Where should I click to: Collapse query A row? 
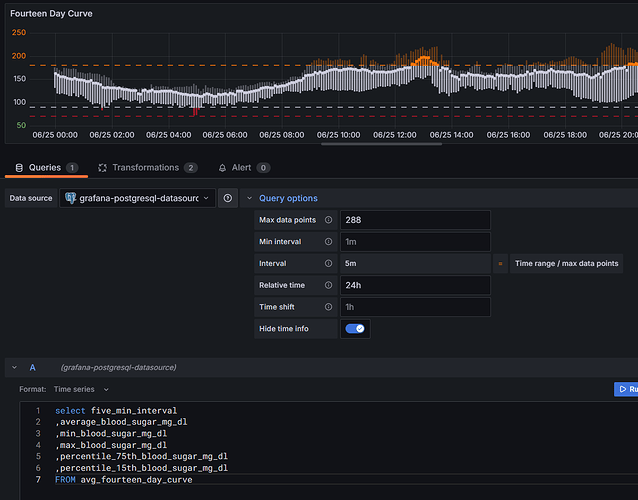point(15,367)
